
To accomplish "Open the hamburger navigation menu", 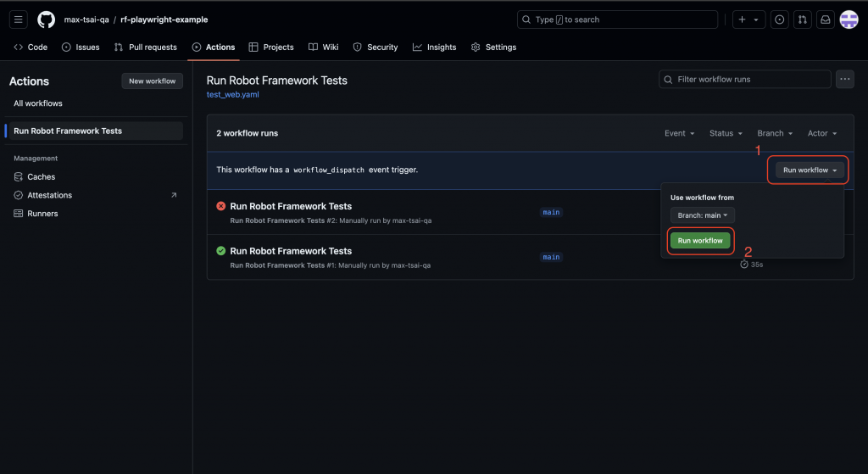I will pyautogui.click(x=19, y=20).
